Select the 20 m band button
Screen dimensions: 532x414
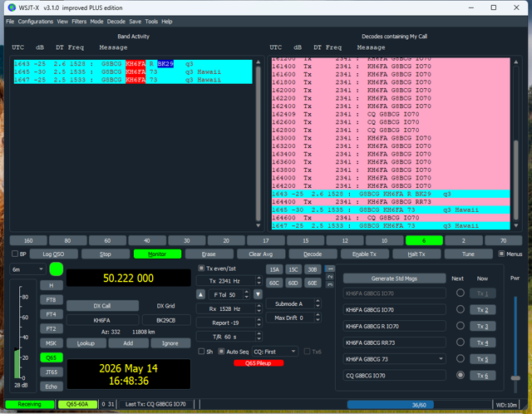pos(226,240)
